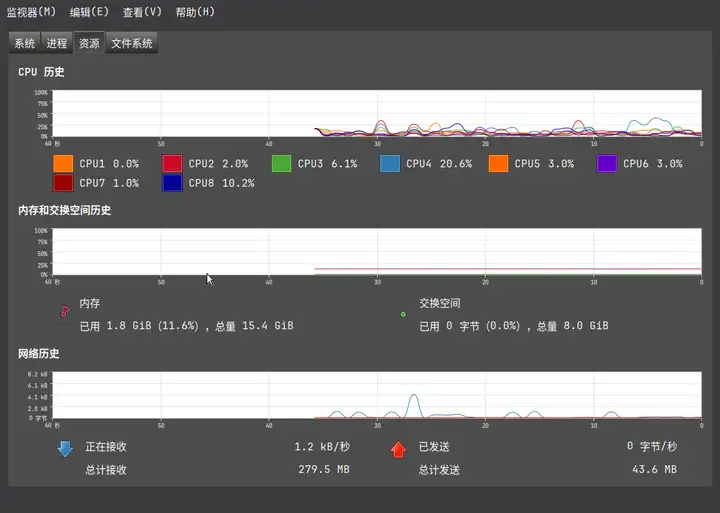Click the 总计接收 label

[x=106, y=470]
